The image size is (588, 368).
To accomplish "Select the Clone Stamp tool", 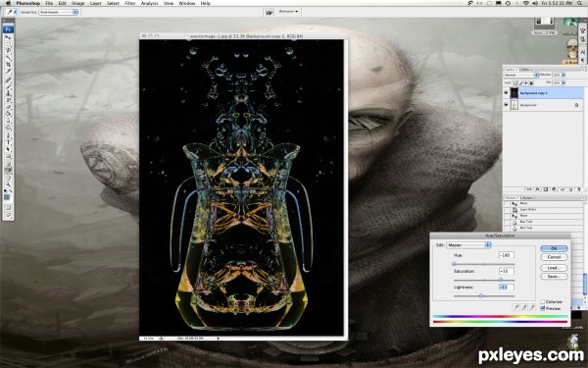I will [x=8, y=93].
